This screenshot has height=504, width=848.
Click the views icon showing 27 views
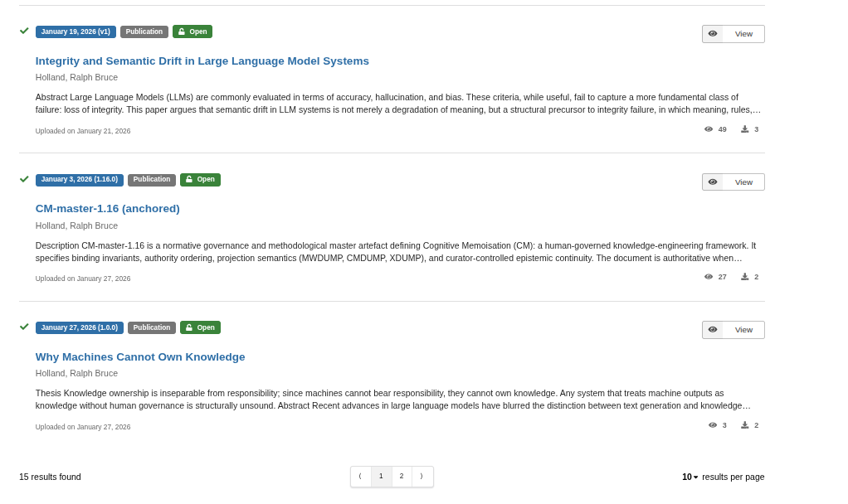pyautogui.click(x=709, y=277)
